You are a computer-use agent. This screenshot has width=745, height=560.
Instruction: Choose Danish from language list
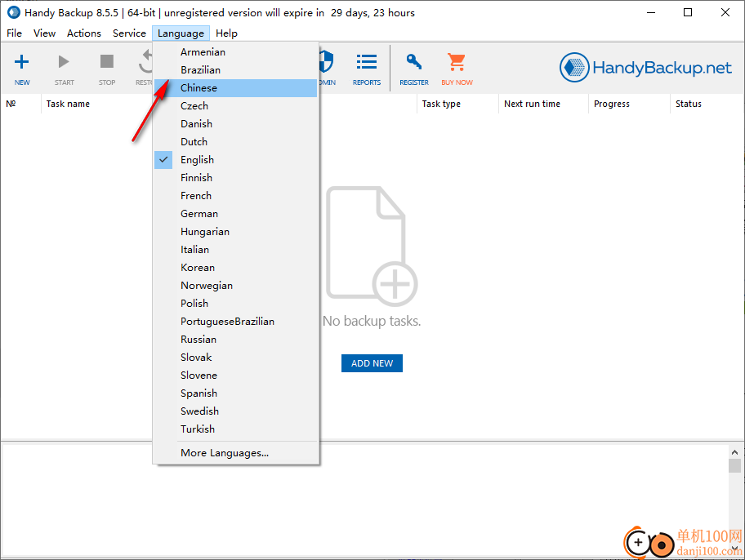pyautogui.click(x=235, y=124)
